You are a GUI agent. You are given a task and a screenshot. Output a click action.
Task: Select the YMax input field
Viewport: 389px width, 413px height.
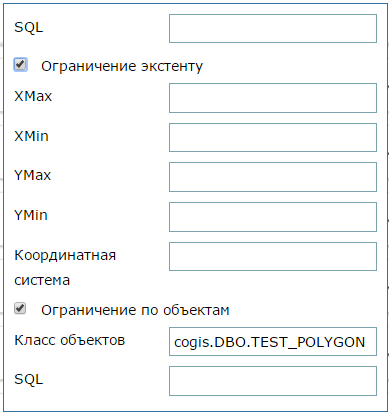[273, 177]
